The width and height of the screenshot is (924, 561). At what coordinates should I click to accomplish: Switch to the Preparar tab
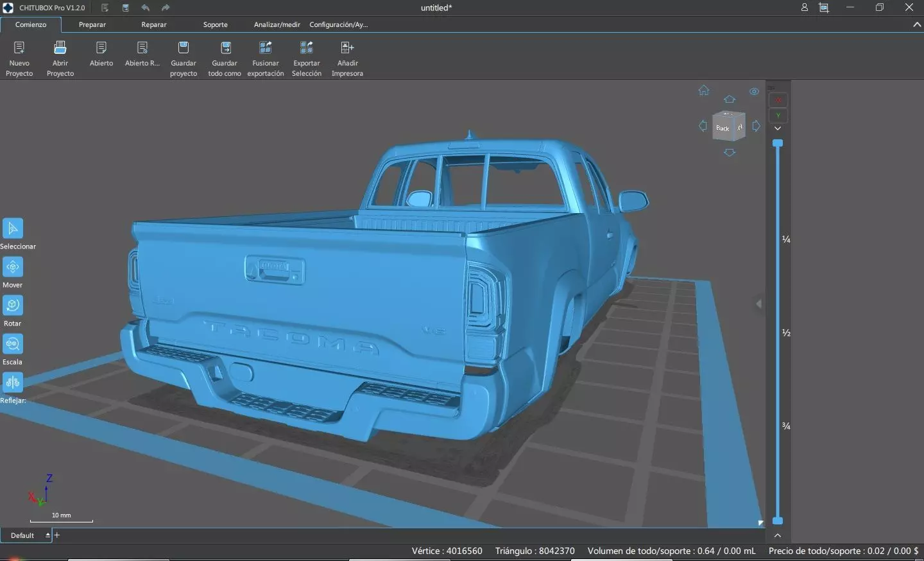click(x=92, y=24)
